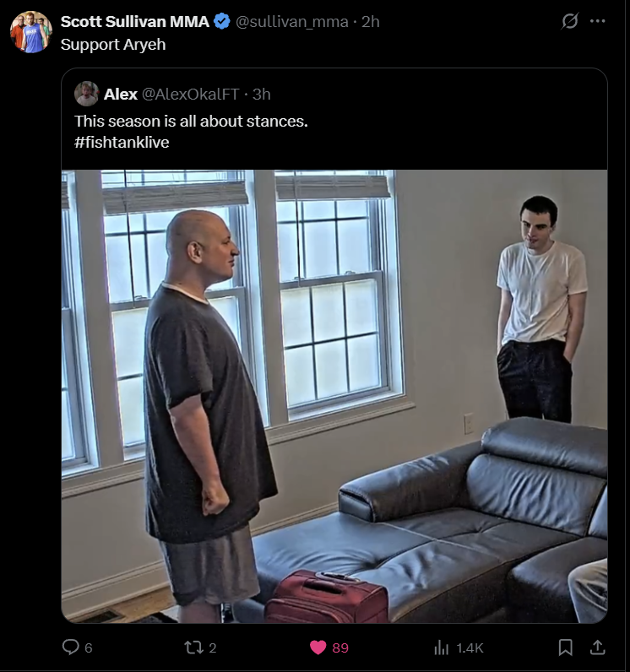Click the blue verified badge
This screenshot has height=672, width=630.
(x=222, y=21)
